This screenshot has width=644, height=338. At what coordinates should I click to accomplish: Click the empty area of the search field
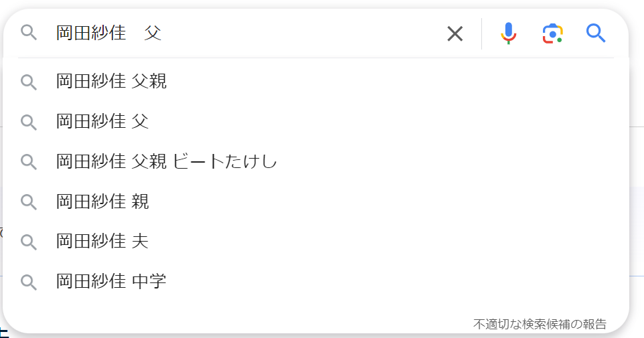point(304,33)
